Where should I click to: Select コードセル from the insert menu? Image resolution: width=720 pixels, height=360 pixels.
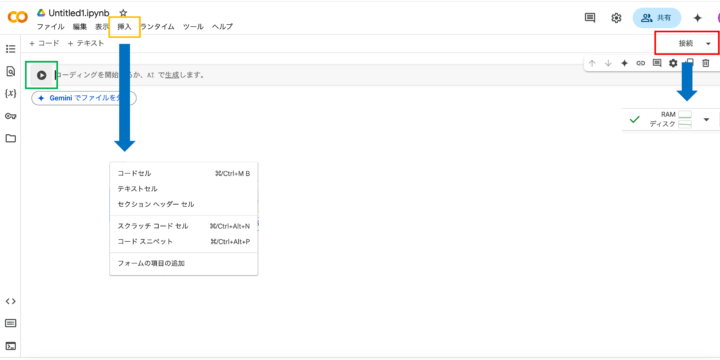click(x=184, y=174)
